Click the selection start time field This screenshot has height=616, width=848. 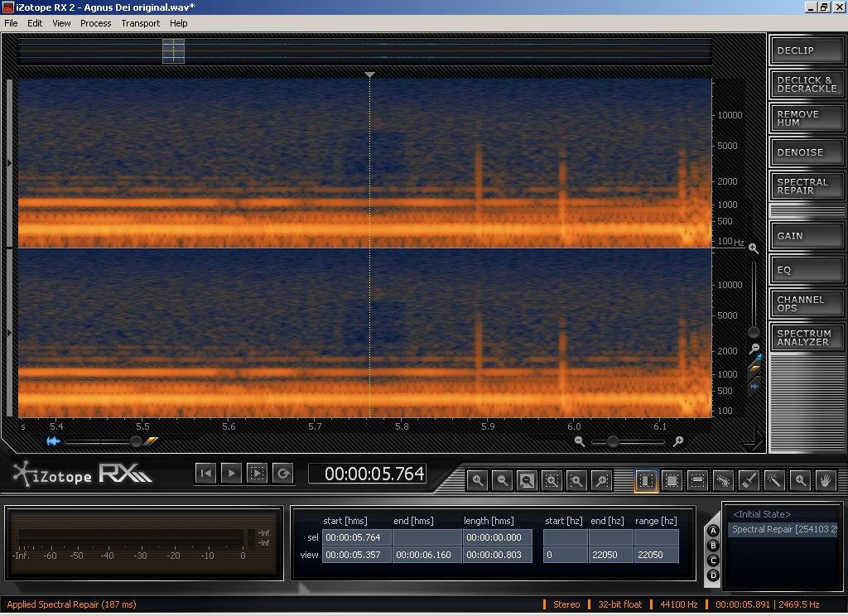pos(357,537)
